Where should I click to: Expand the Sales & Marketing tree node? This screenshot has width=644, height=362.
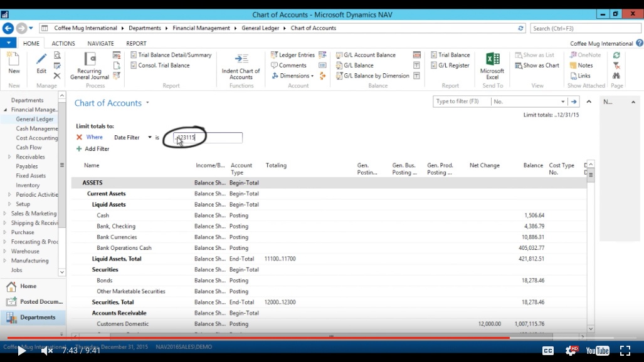click(5, 214)
